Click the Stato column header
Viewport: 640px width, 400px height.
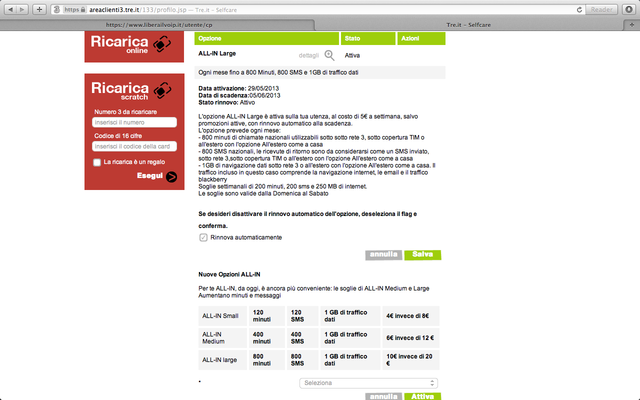[368, 38]
